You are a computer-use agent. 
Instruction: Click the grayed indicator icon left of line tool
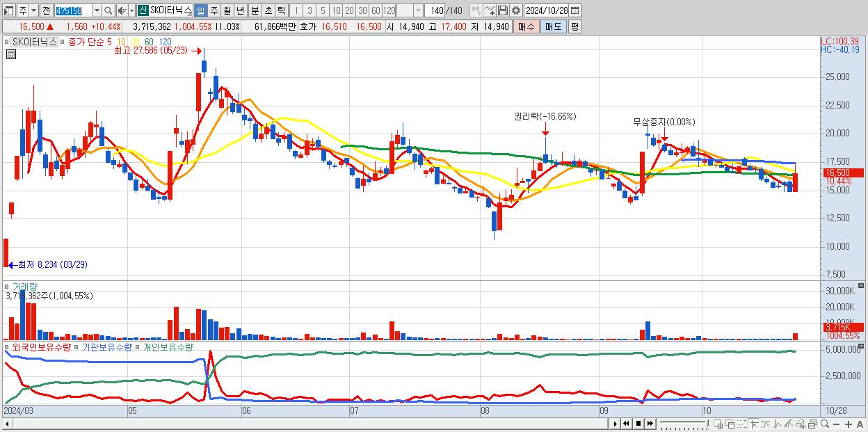(476, 10)
